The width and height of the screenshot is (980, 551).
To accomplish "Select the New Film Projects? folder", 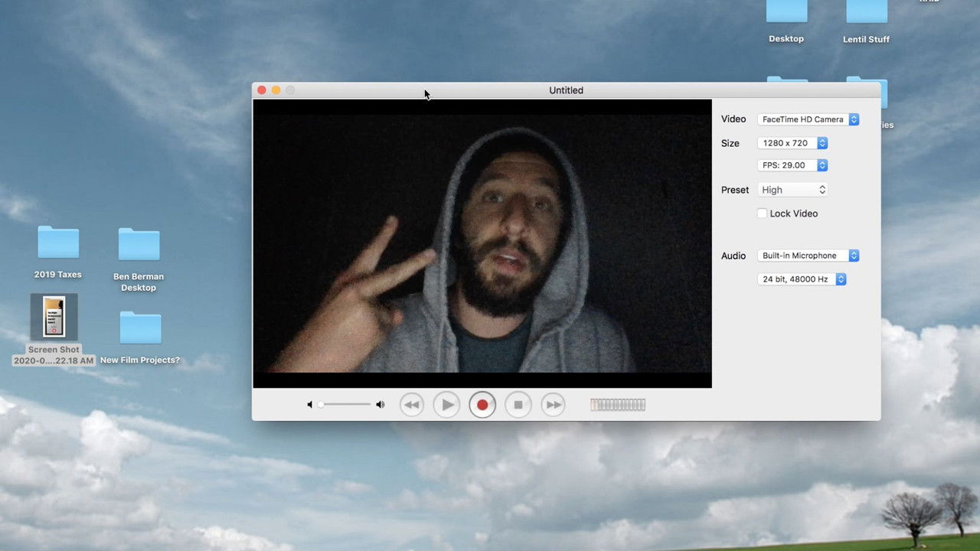I will (x=140, y=328).
